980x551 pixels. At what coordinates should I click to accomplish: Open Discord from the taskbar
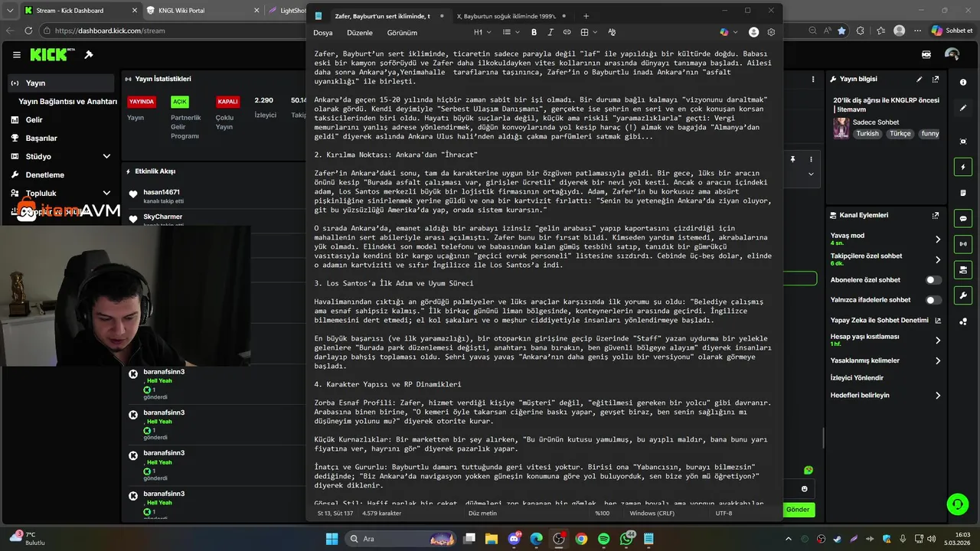[x=514, y=539]
